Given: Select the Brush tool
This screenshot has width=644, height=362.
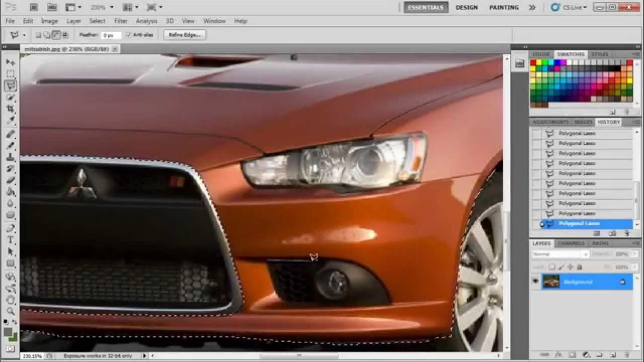Looking at the screenshot, I should pyautogui.click(x=11, y=145).
